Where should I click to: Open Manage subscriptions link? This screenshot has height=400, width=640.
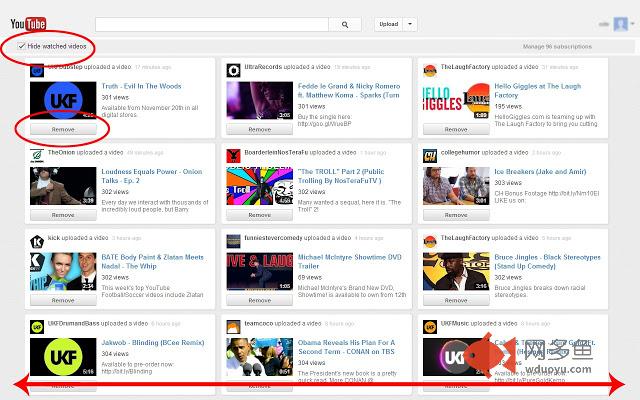pos(557,47)
